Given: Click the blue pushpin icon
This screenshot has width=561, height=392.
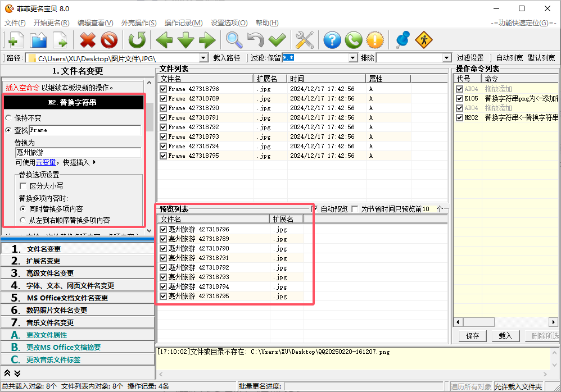Looking at the screenshot, I should [x=402, y=40].
